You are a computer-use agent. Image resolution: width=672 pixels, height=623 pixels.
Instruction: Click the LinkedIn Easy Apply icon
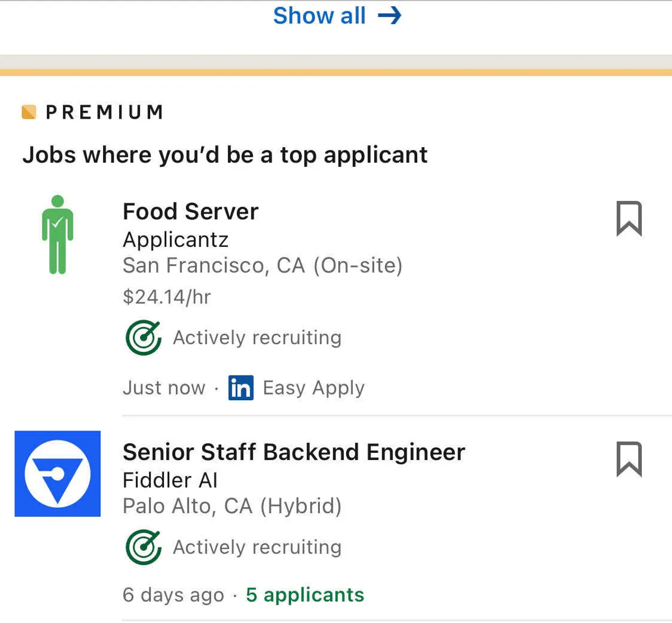pos(241,388)
